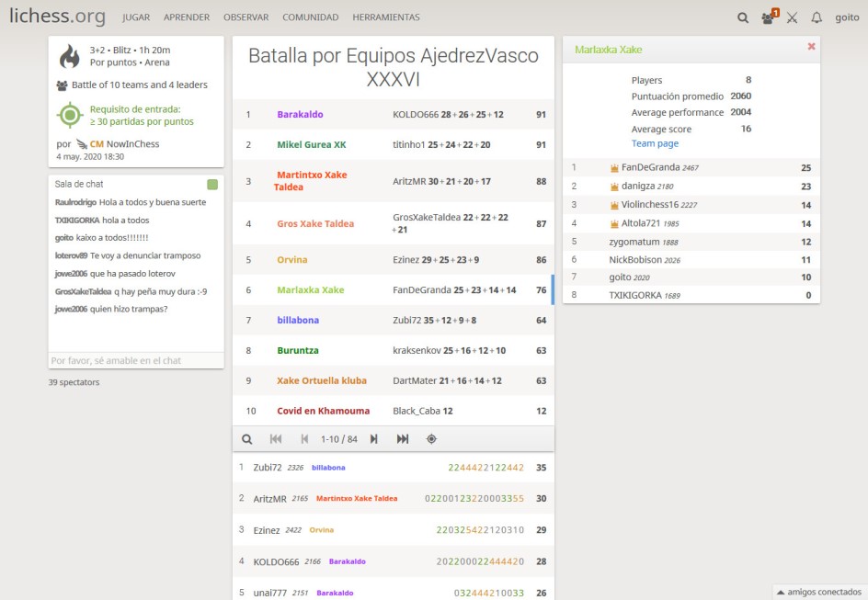Image resolution: width=868 pixels, height=600 pixels.
Task: Open the Team page link
Action: click(x=655, y=143)
